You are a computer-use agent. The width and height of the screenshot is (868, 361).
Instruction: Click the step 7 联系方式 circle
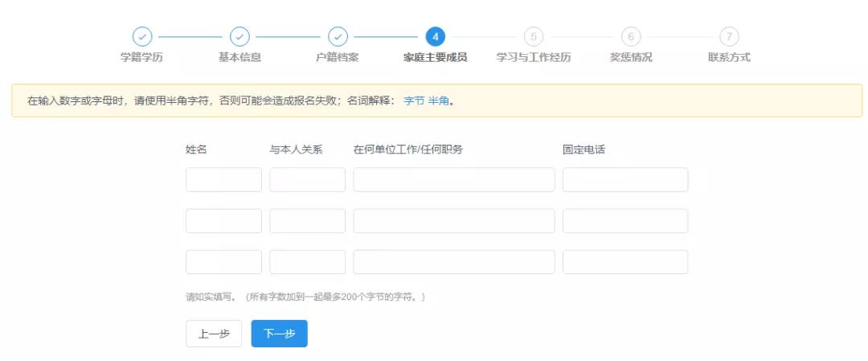(729, 37)
